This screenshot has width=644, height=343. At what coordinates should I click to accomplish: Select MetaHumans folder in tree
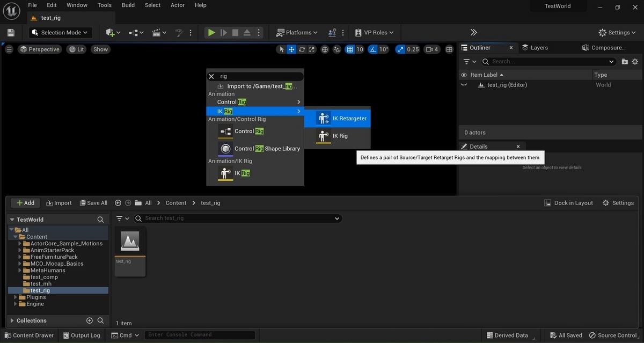pyautogui.click(x=48, y=271)
